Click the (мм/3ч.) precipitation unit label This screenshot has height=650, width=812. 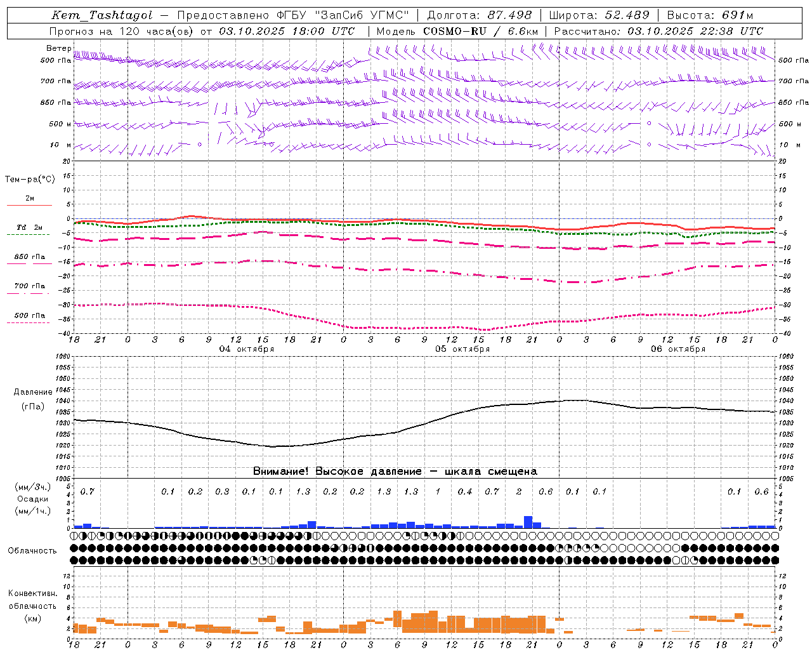pos(33,487)
